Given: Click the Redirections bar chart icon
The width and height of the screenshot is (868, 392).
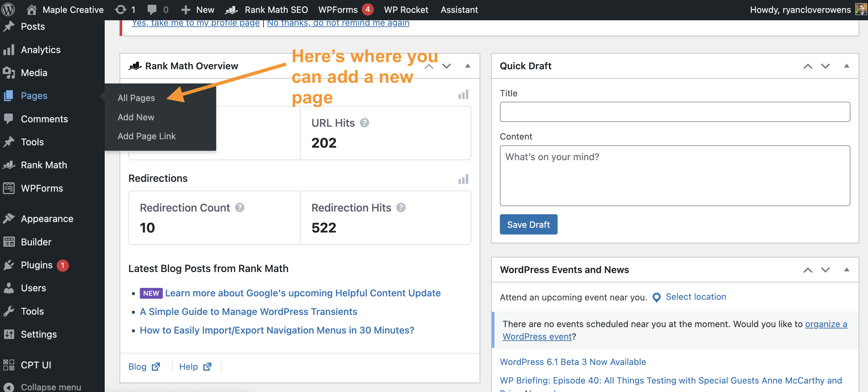Looking at the screenshot, I should click(463, 179).
